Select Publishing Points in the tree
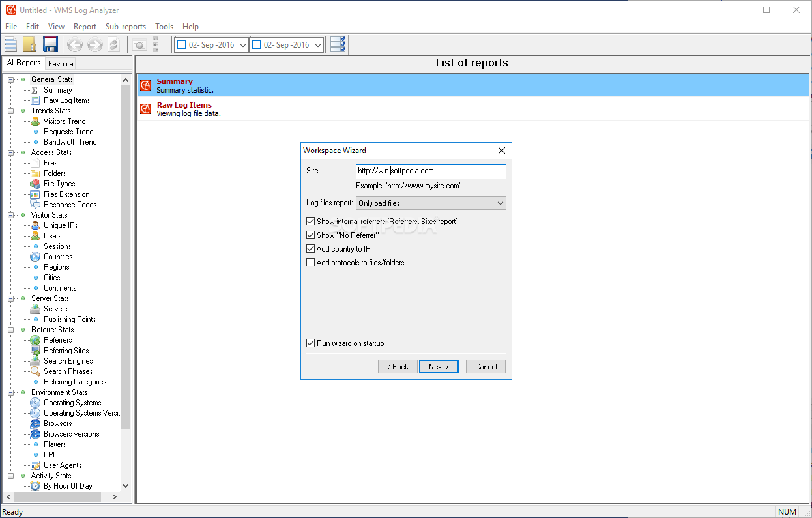This screenshot has width=812, height=518. (x=70, y=319)
